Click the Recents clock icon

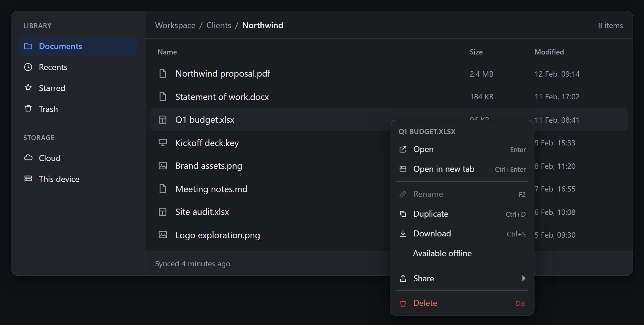28,67
